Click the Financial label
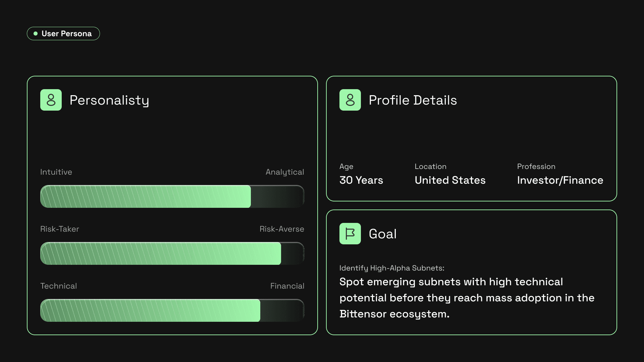 tap(287, 286)
